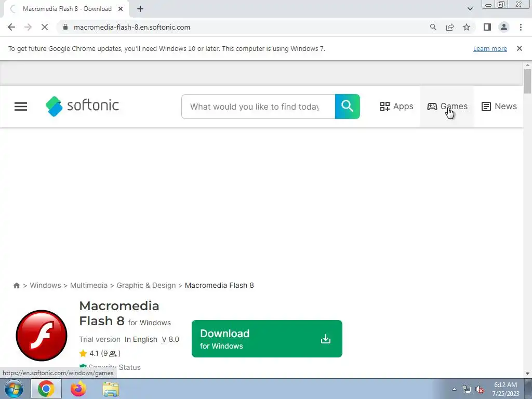Open the Apps section

(x=396, y=107)
